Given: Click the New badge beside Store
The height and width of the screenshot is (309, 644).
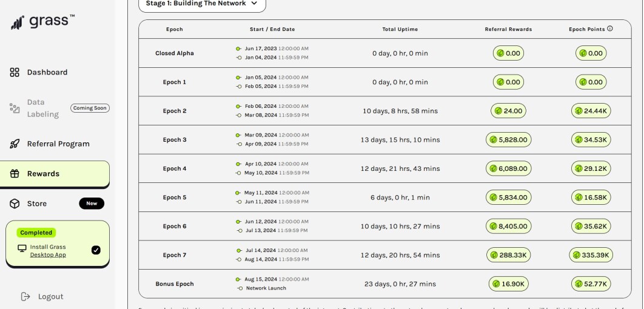Looking at the screenshot, I should point(92,204).
